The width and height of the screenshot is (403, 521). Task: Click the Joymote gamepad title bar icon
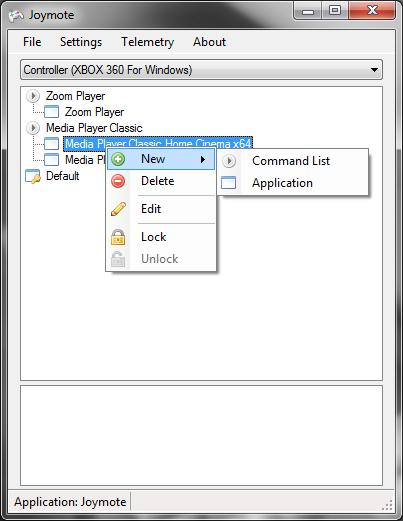16,15
